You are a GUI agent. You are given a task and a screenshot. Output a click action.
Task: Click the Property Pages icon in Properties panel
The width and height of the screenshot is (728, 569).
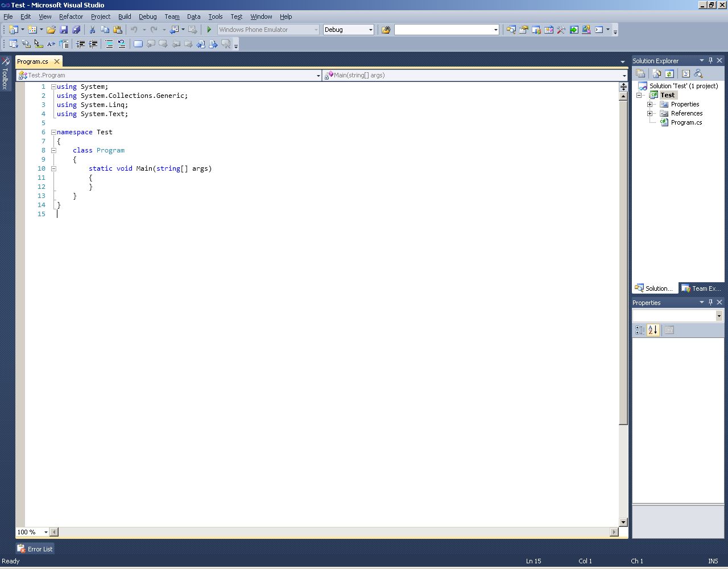669,330
